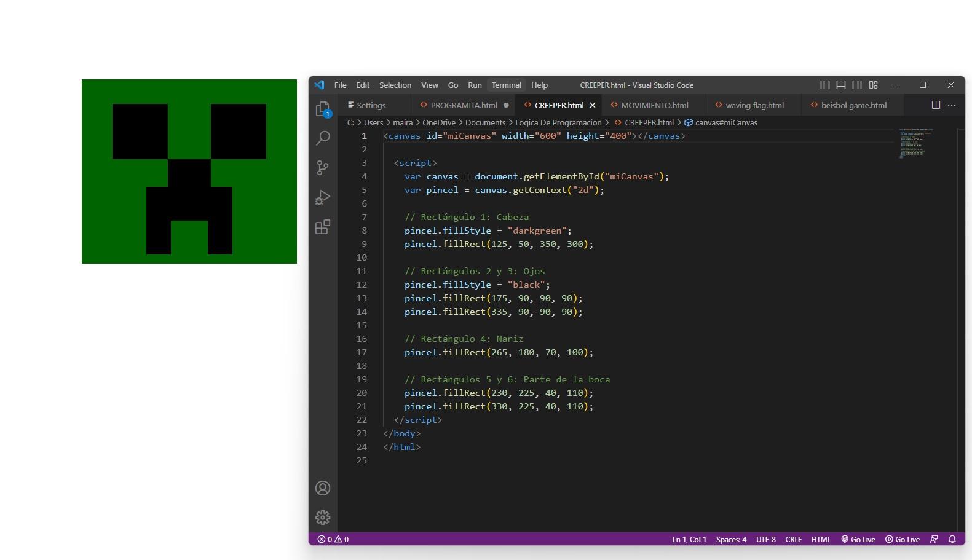Click the C: drive breadcrumb
The width and height of the screenshot is (972, 560).
(x=350, y=122)
